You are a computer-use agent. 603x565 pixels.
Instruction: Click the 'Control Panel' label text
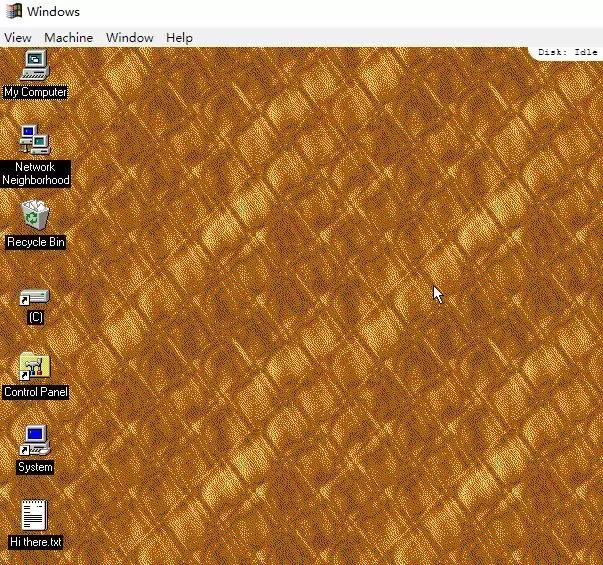pyautogui.click(x=35, y=392)
